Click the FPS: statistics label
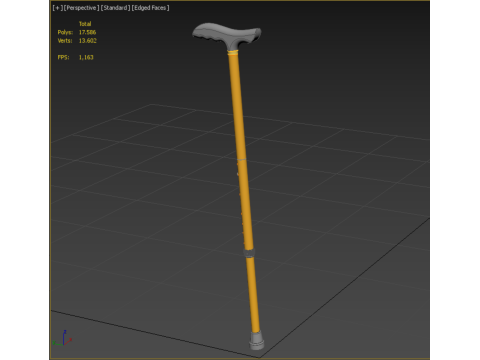Image resolution: width=480 pixels, height=360 pixels. coord(63,57)
